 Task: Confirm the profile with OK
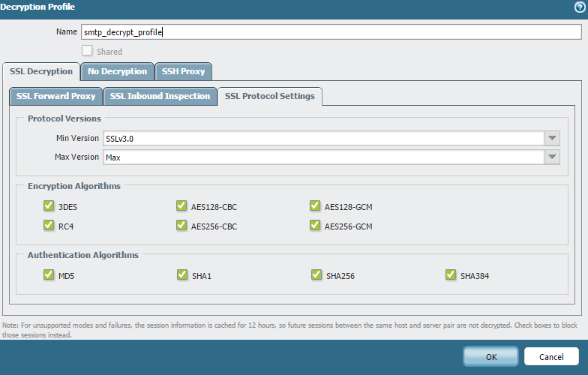point(490,356)
